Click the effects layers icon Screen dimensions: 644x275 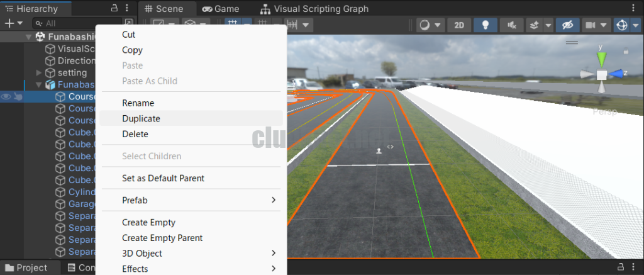point(535,25)
